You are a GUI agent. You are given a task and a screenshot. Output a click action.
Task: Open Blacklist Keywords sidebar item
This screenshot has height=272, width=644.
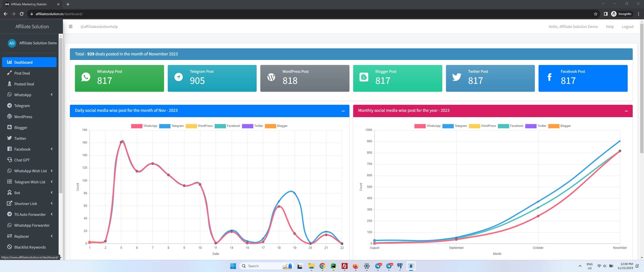pyautogui.click(x=30, y=247)
